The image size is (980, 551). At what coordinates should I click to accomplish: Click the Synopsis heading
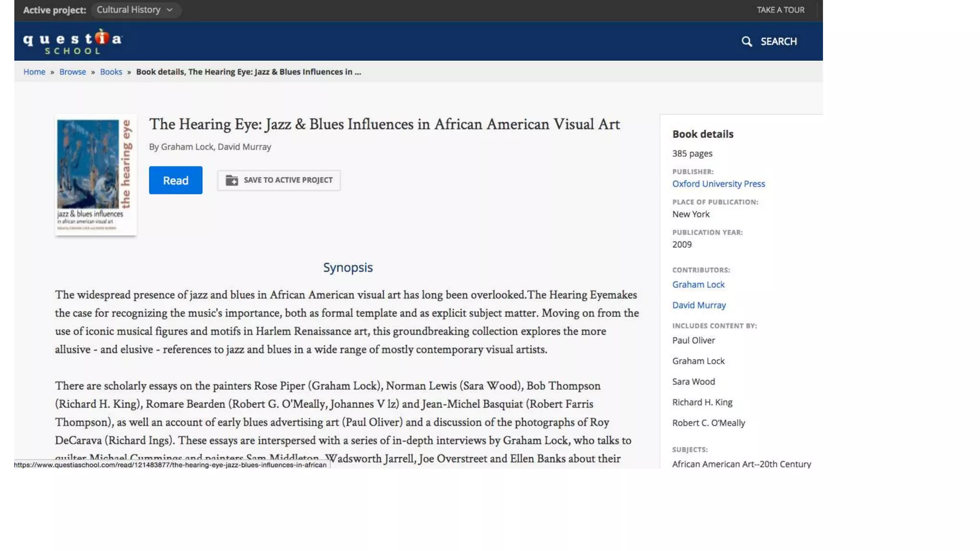347,267
